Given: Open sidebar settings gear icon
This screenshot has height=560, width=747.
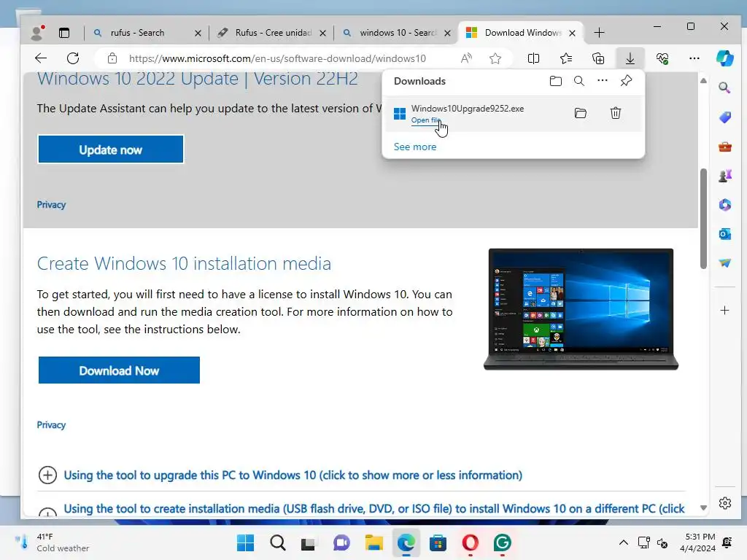Looking at the screenshot, I should tap(724, 503).
